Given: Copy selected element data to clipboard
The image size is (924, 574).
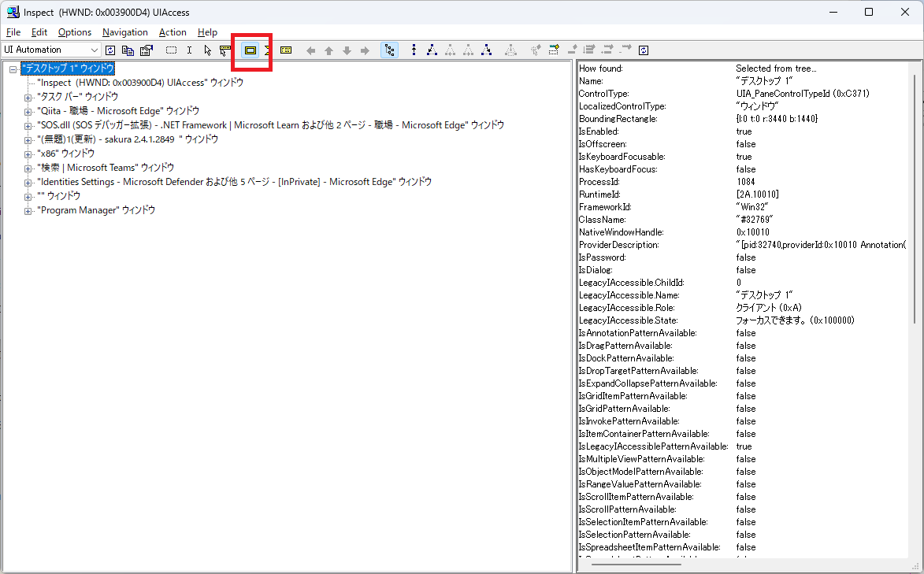Looking at the screenshot, I should click(x=128, y=50).
